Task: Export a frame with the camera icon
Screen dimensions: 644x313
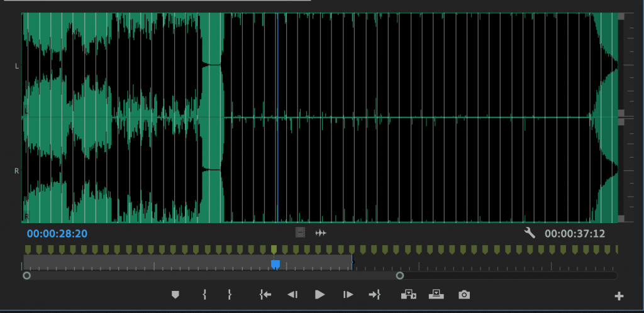Action: coord(464,295)
